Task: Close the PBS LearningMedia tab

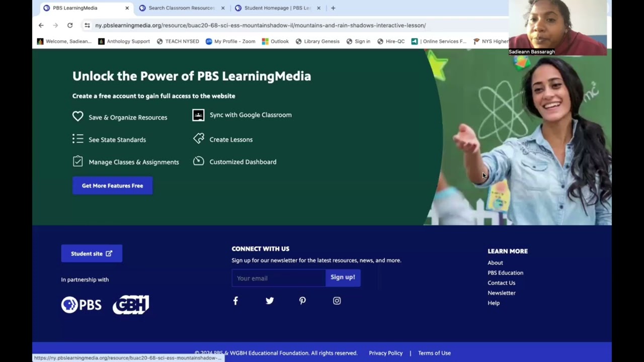Action: pos(127,8)
